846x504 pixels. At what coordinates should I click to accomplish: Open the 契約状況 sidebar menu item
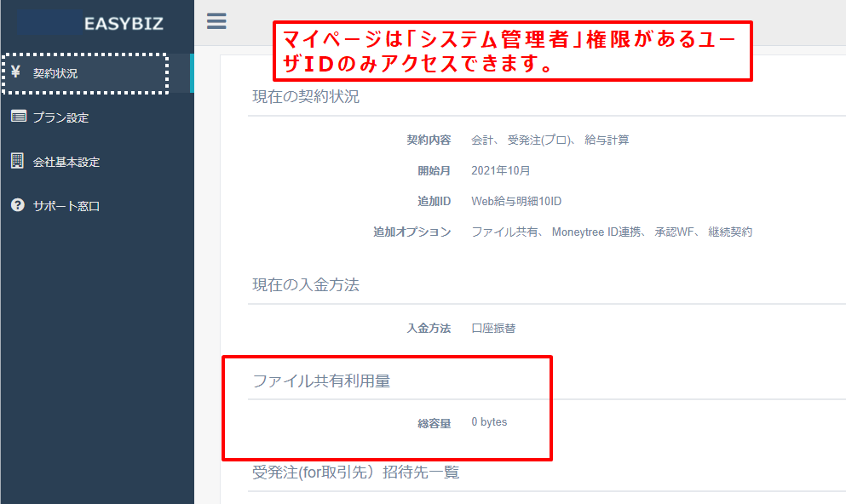click(x=55, y=74)
